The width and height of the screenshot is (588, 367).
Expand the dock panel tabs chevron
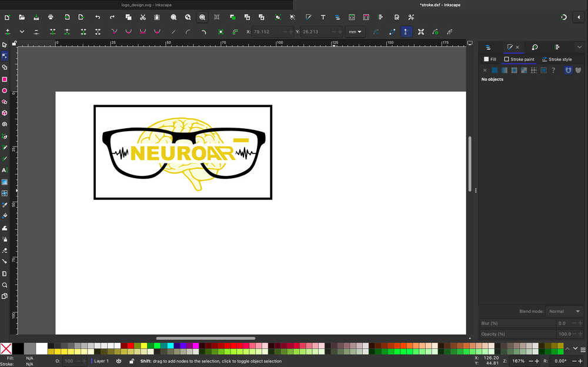[579, 47]
